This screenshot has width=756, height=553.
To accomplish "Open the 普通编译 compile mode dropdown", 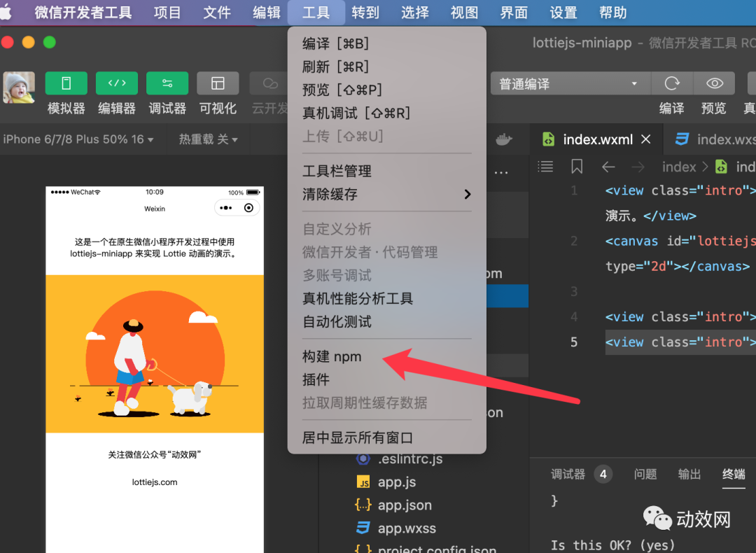I will (x=570, y=84).
